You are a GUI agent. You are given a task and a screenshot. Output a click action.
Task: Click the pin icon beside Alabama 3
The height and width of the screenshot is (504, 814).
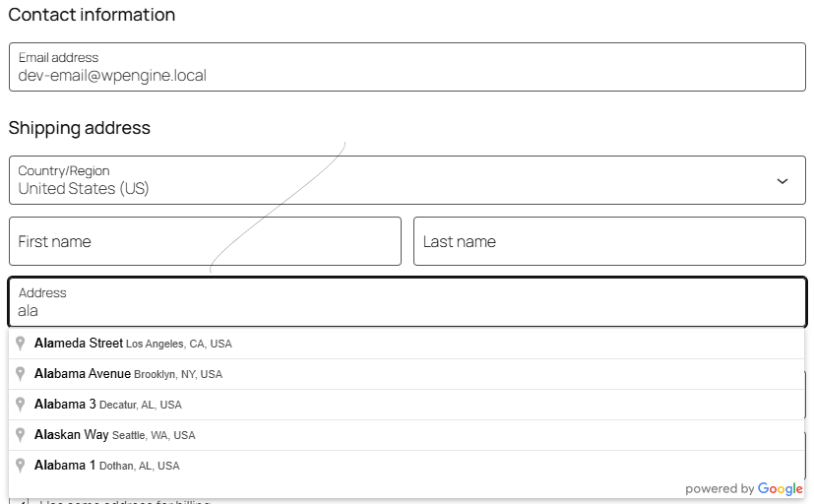[x=21, y=405]
